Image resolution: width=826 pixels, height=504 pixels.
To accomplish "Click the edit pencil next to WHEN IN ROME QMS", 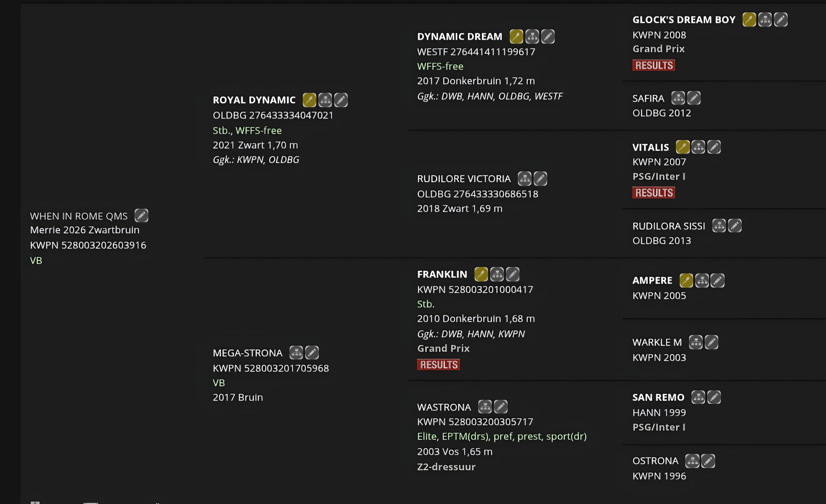I will [141, 216].
